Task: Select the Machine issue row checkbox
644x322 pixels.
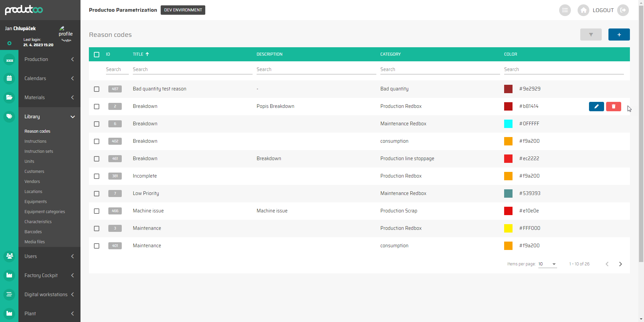Action: coord(97,211)
